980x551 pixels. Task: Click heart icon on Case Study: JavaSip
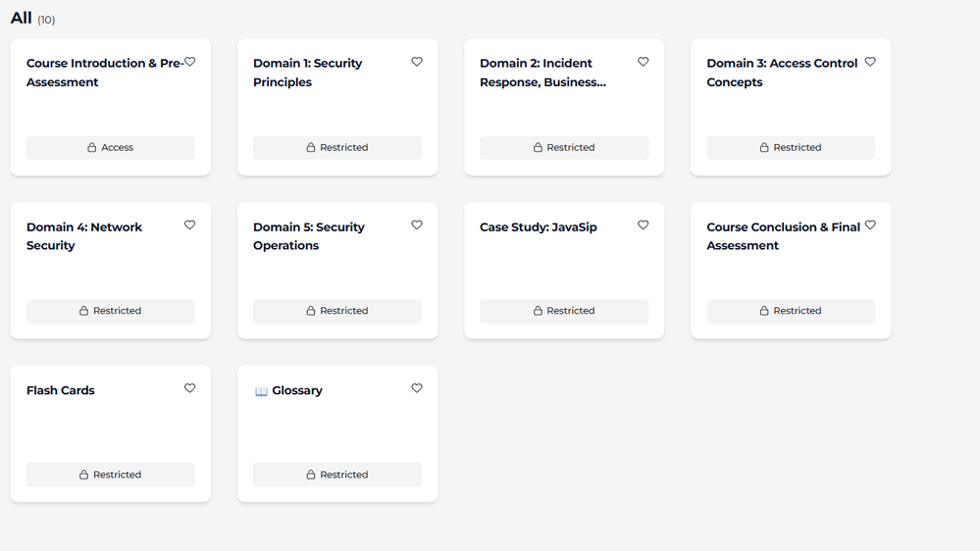(x=644, y=225)
